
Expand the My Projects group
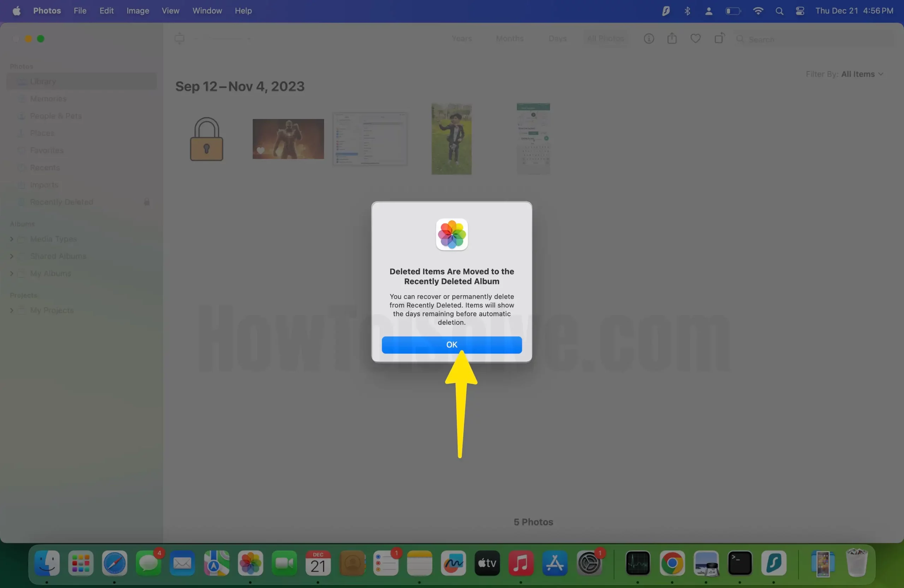[11, 310]
